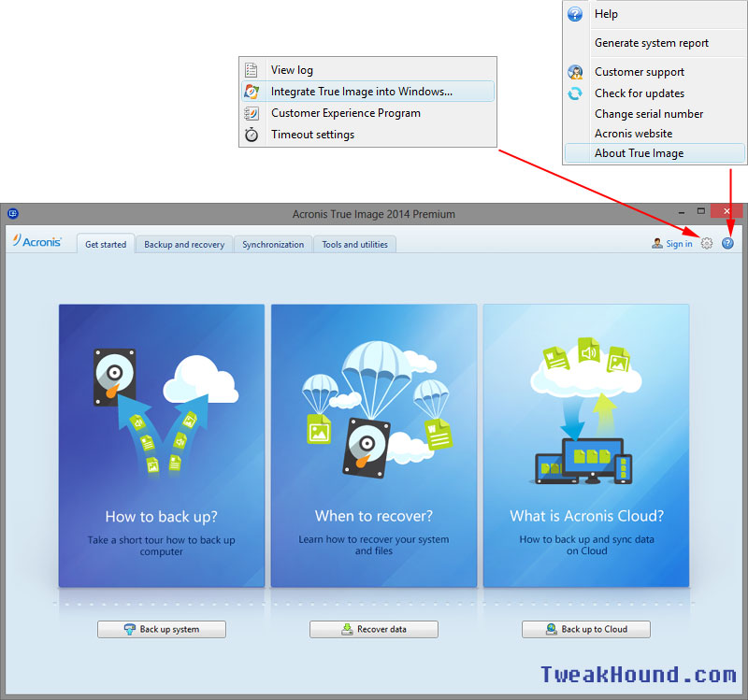Viewport: 748px width, 700px height.
Task: Open the What is Acronis Cloud card
Action: (586, 446)
